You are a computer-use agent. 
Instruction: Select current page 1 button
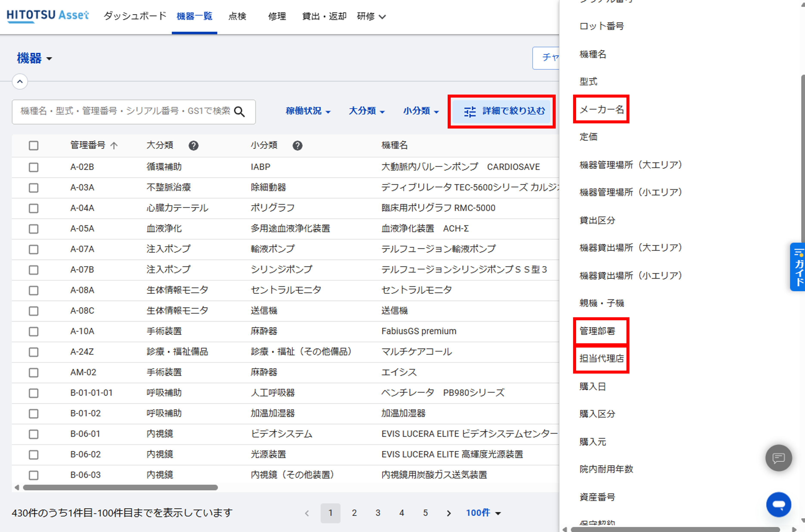point(330,513)
